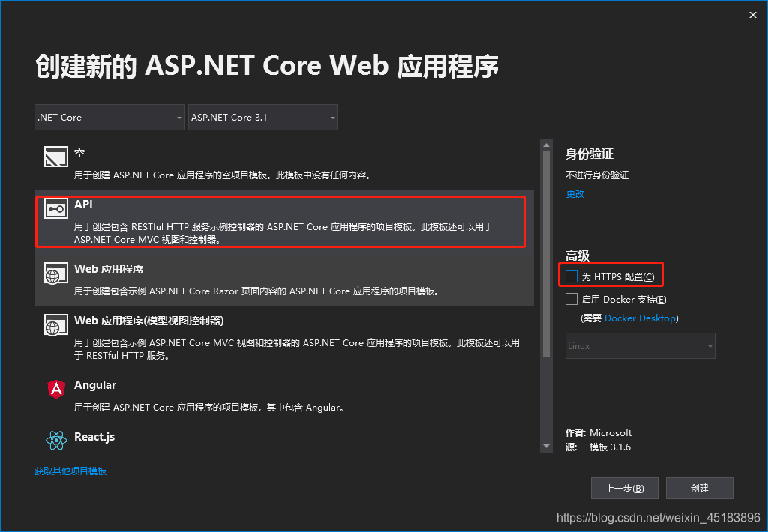Screen dimensions: 768x532
Task: Open the ASP.NET Core 3.1 version dropdown
Action: (263, 118)
